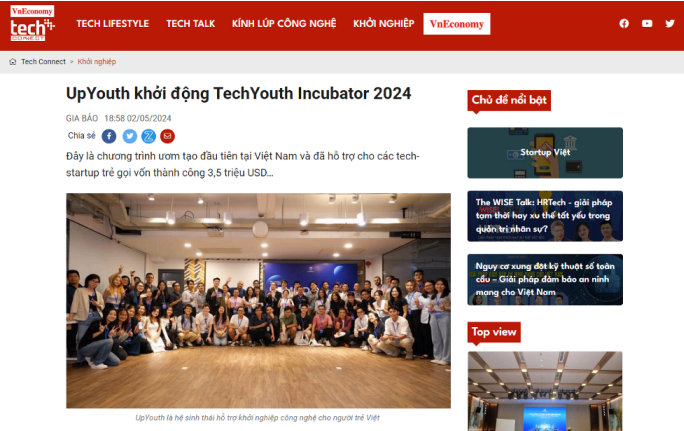Share article via Twitter share icon
The height and width of the screenshot is (431, 684).
[x=129, y=136]
